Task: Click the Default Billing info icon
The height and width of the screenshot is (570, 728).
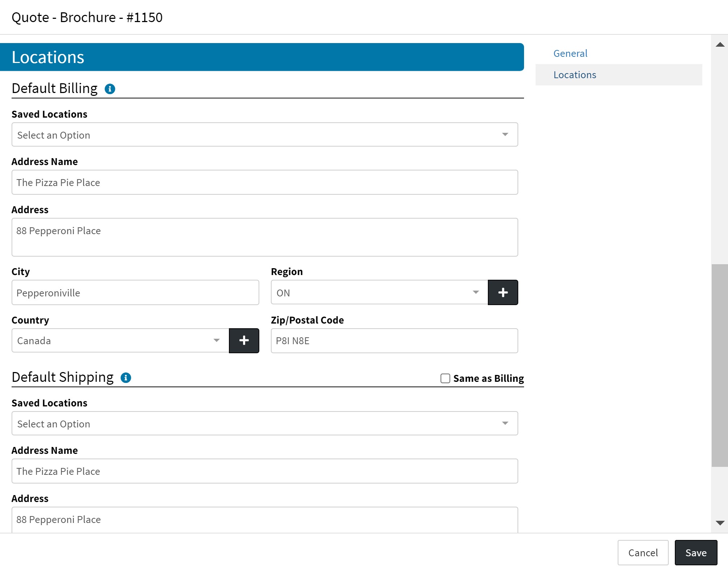Action: (x=110, y=89)
